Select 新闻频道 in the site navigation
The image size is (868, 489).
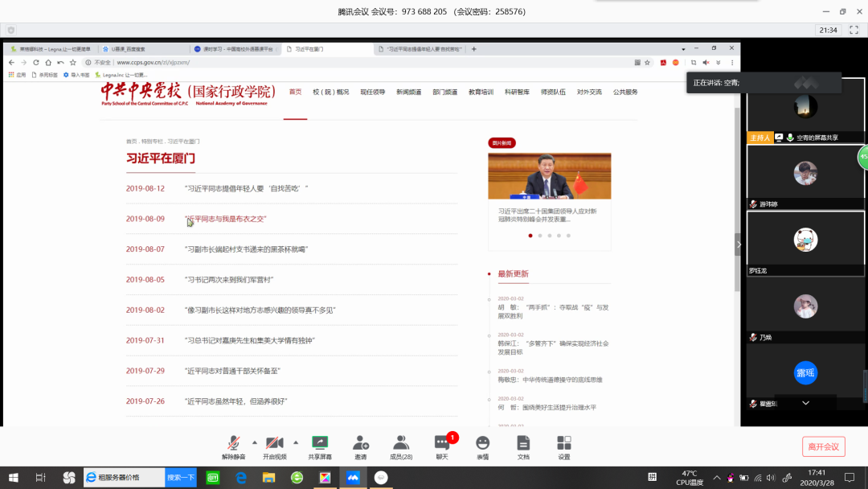point(408,92)
